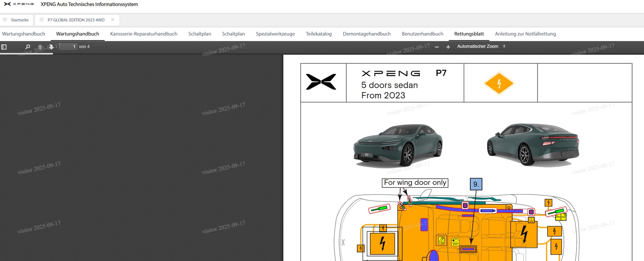
Task: Open the Karosserie-Reparaturhandbuch tab
Action: tap(144, 34)
